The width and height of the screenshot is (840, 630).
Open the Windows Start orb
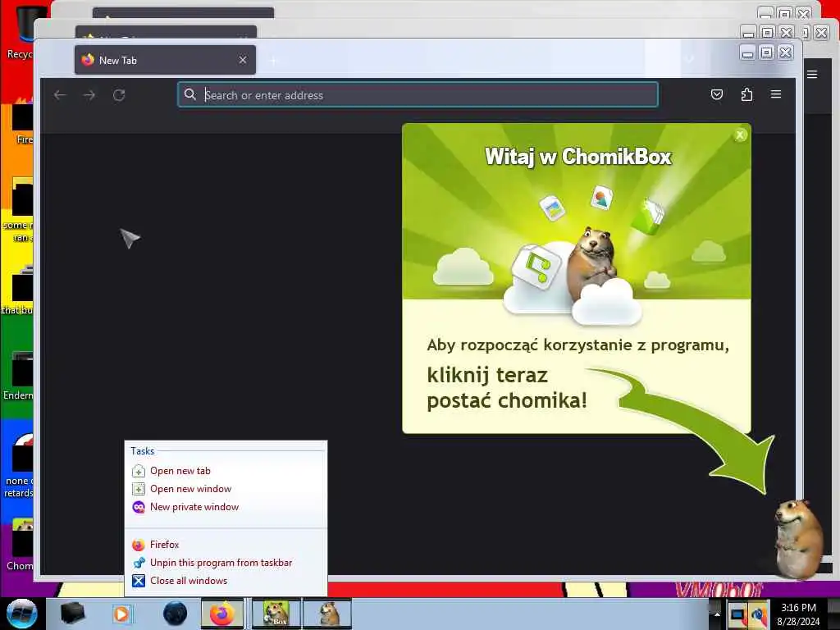pos(21,614)
